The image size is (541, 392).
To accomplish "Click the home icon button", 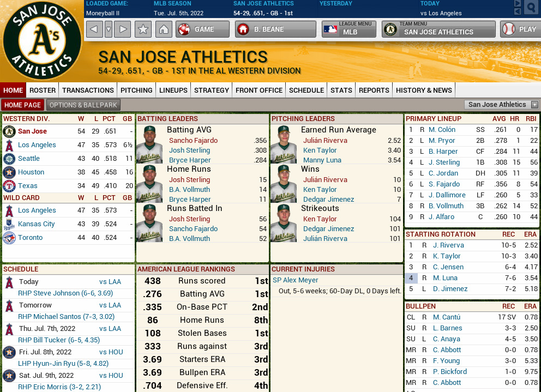I will click(x=164, y=29).
